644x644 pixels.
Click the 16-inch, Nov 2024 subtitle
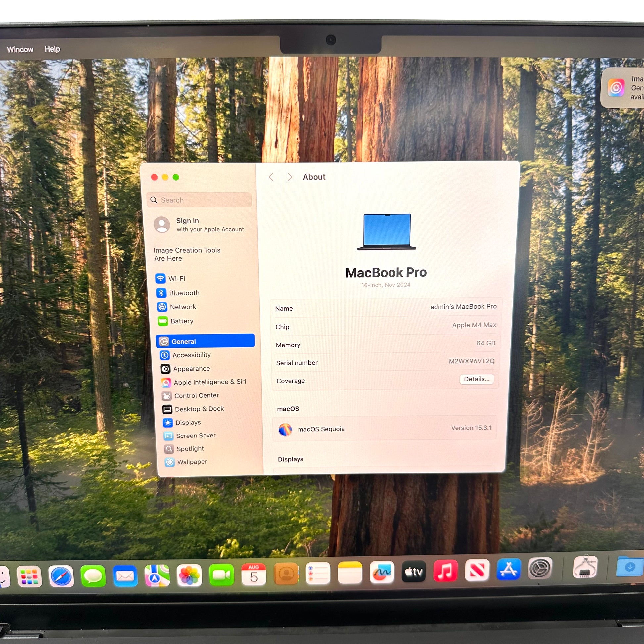click(386, 285)
